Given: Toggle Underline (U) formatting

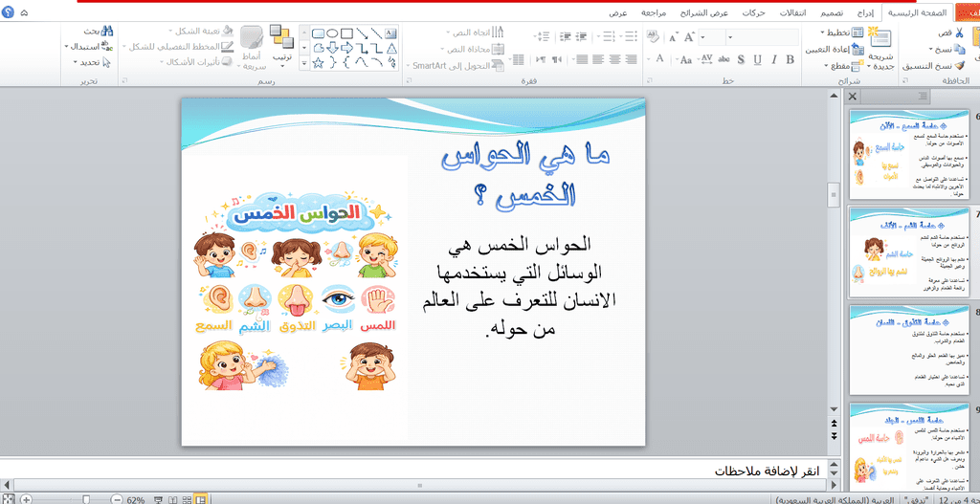Looking at the screenshot, I should 758,59.
